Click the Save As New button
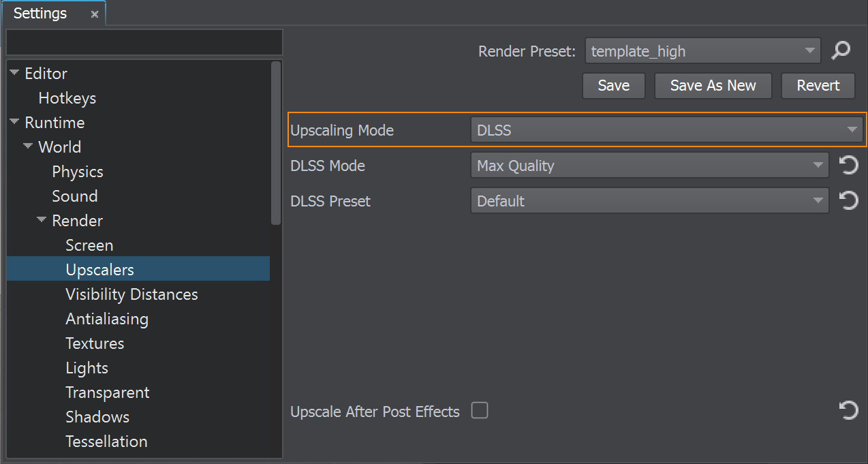 click(x=713, y=86)
